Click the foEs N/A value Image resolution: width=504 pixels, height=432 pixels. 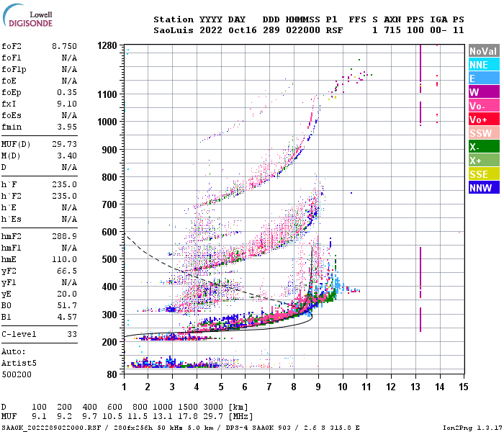[69, 115]
